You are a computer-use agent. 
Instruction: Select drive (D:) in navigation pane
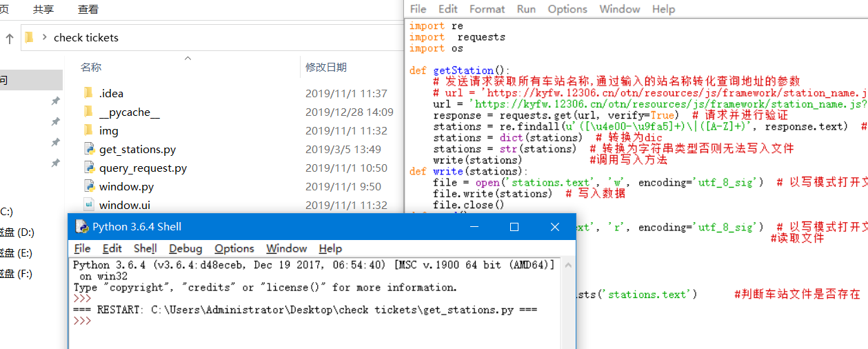pos(17,232)
